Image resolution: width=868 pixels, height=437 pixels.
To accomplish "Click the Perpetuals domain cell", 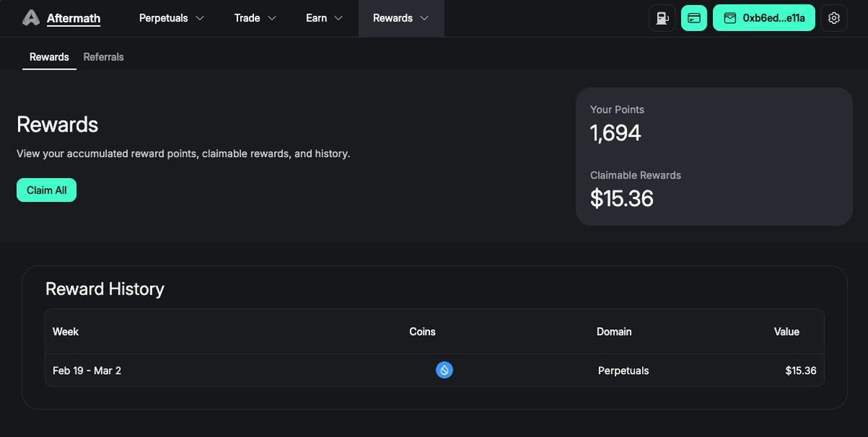I will [x=623, y=370].
